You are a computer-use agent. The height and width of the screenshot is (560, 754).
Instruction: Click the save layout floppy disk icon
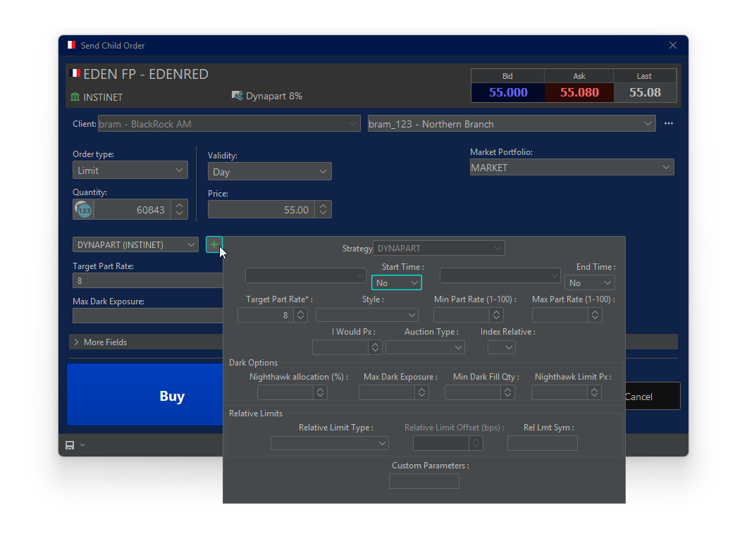pos(70,445)
